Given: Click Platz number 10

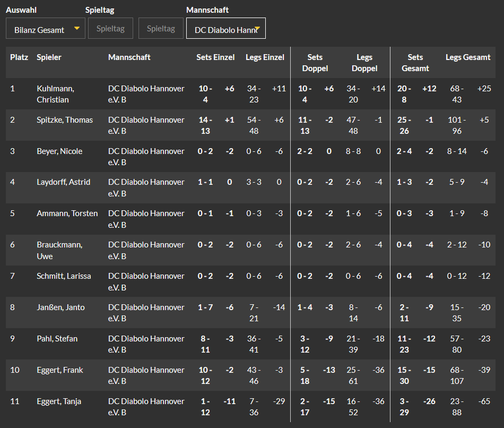Looking at the screenshot, I should pyautogui.click(x=15, y=370).
